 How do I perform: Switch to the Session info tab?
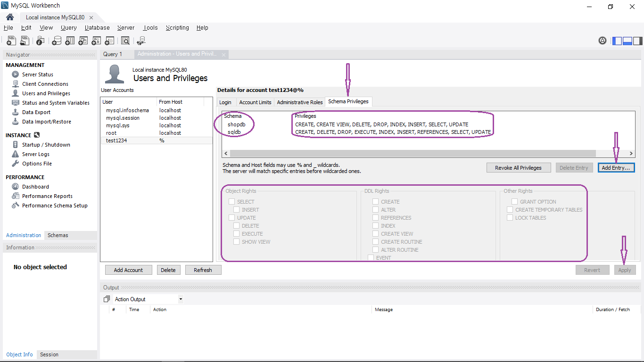coord(49,354)
